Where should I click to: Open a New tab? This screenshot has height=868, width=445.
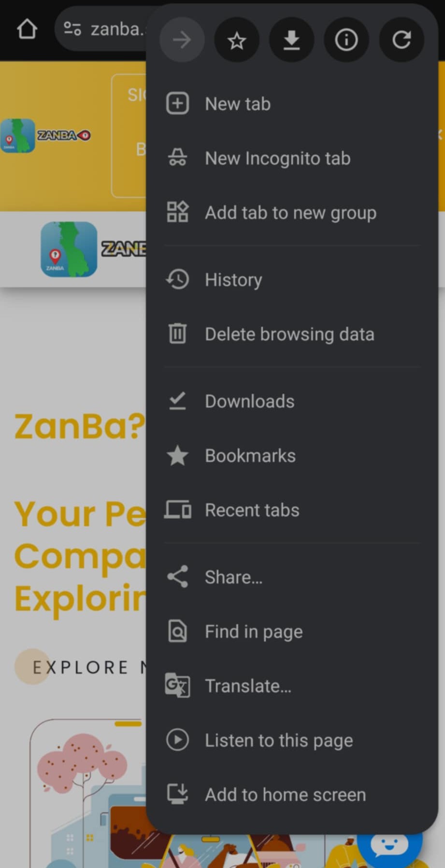point(237,104)
